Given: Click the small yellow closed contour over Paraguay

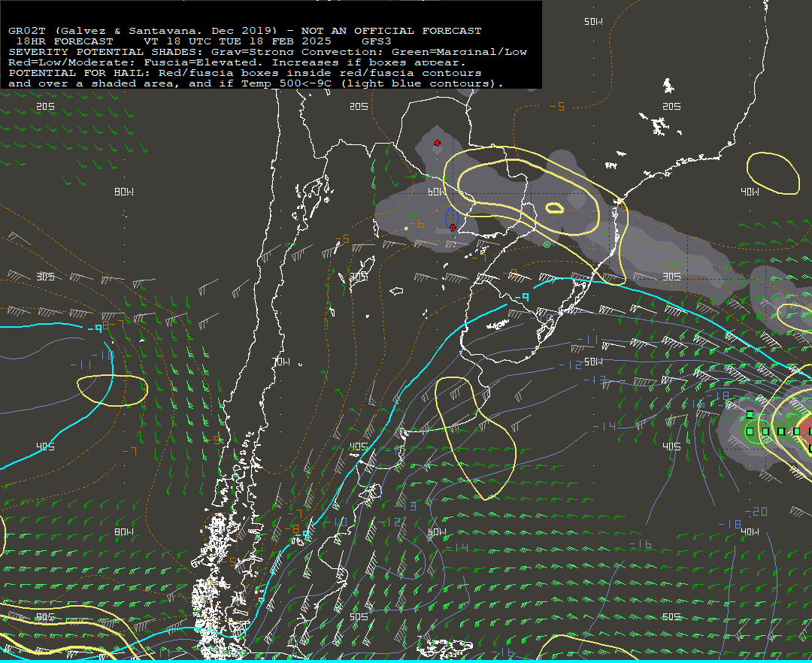Looking at the screenshot, I should click(555, 208).
